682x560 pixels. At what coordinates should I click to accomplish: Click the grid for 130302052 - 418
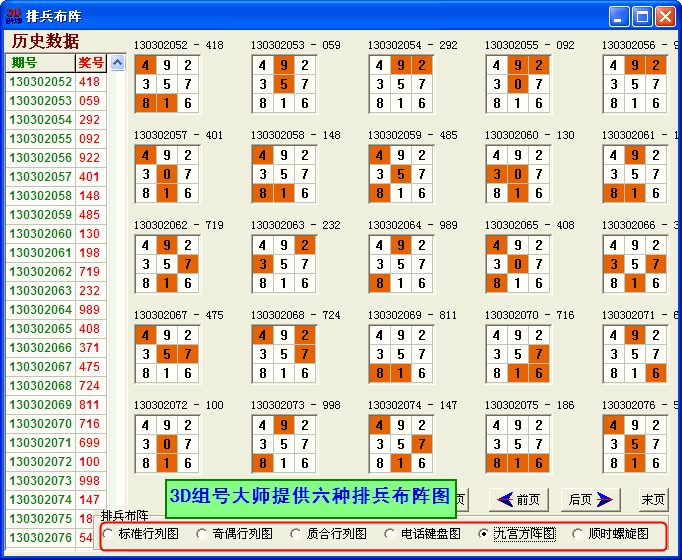pyautogui.click(x=167, y=84)
